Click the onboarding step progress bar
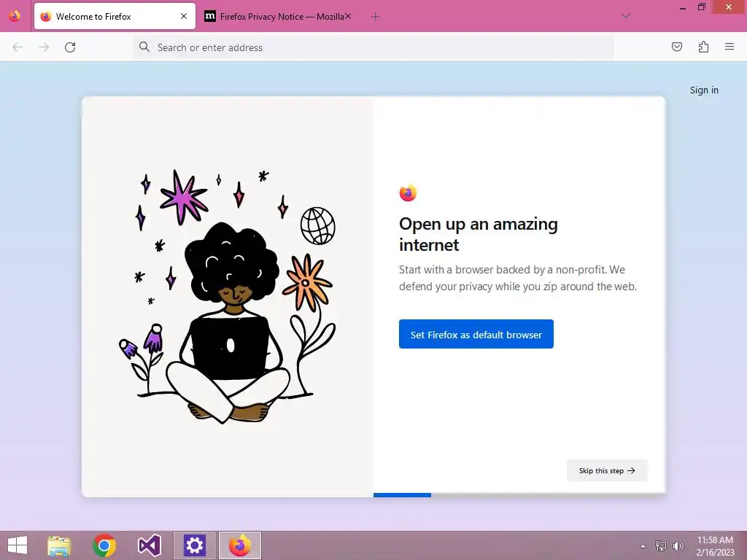Screen dimensions: 747x560 click(519, 495)
